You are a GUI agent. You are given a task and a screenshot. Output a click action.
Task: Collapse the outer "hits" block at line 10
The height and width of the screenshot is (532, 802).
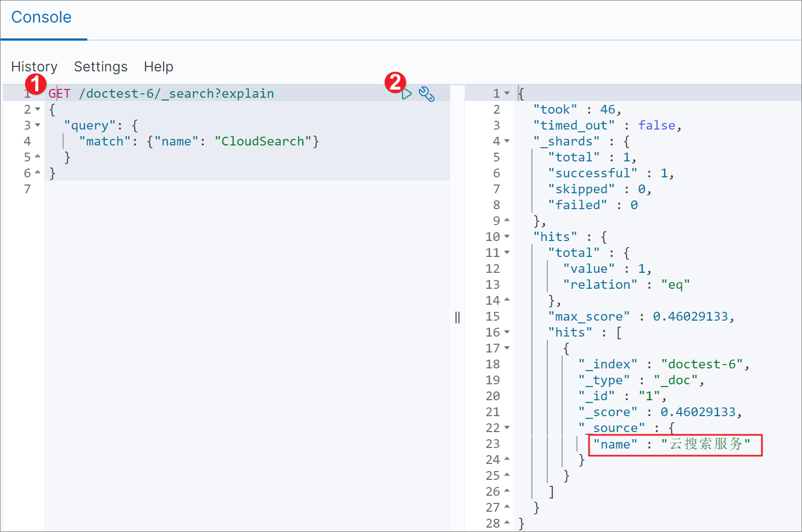(507, 237)
